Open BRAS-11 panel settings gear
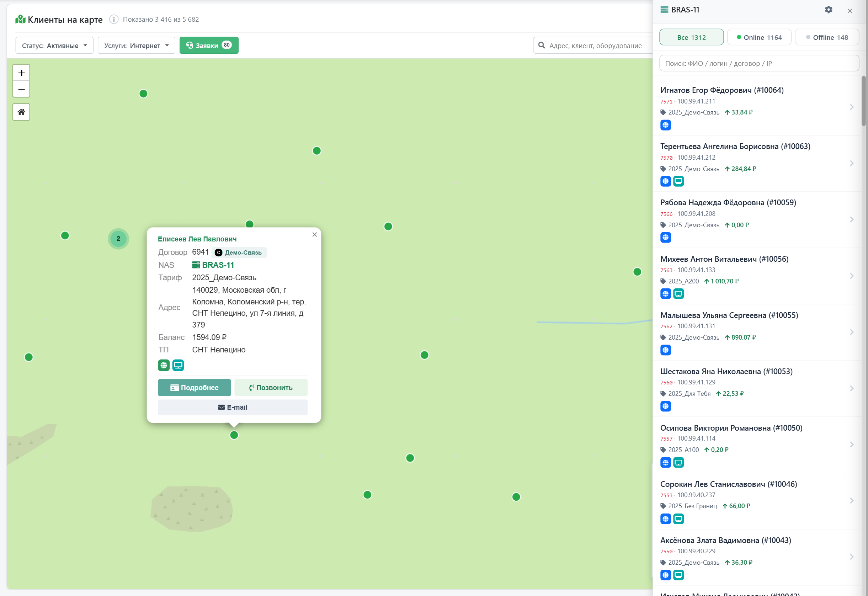The image size is (868, 596). (829, 10)
